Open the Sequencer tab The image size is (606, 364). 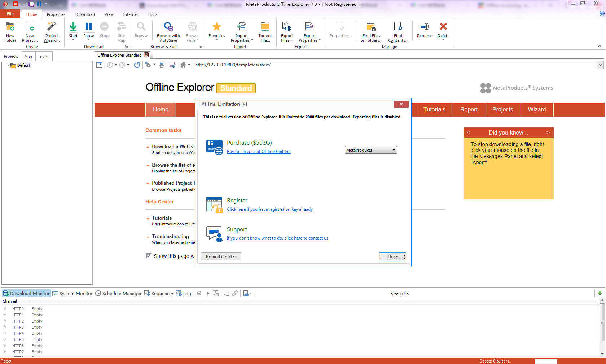pos(159,293)
